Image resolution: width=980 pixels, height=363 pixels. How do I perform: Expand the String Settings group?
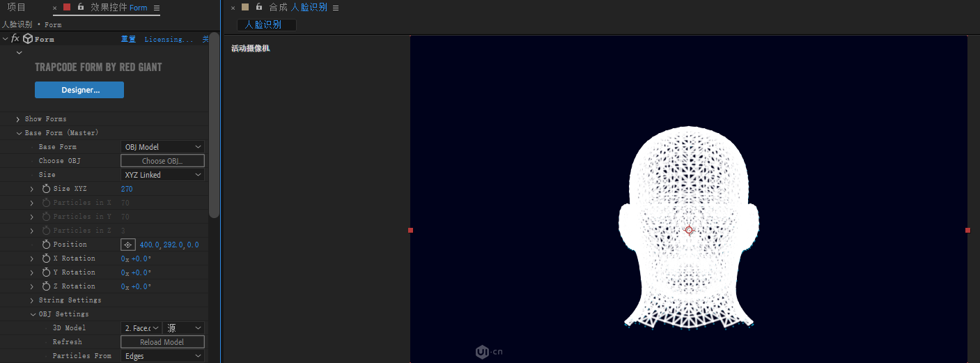(32, 300)
